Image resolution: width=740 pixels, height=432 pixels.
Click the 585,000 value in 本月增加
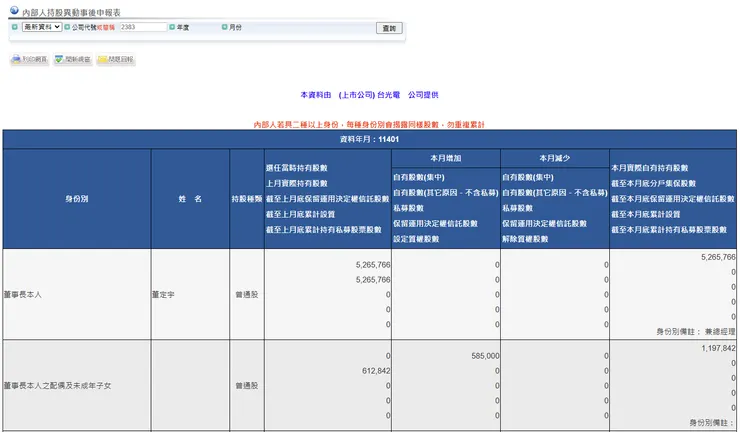click(485, 356)
